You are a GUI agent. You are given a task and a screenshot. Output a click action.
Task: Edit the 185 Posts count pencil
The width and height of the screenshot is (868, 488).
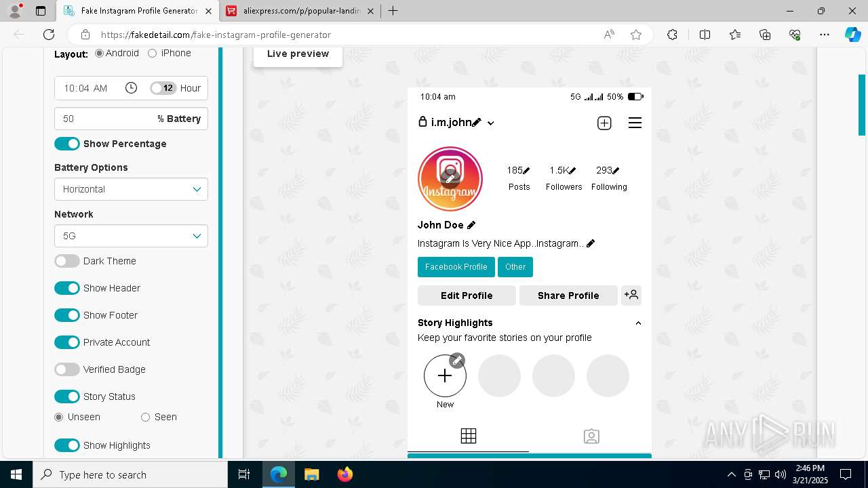click(x=526, y=171)
